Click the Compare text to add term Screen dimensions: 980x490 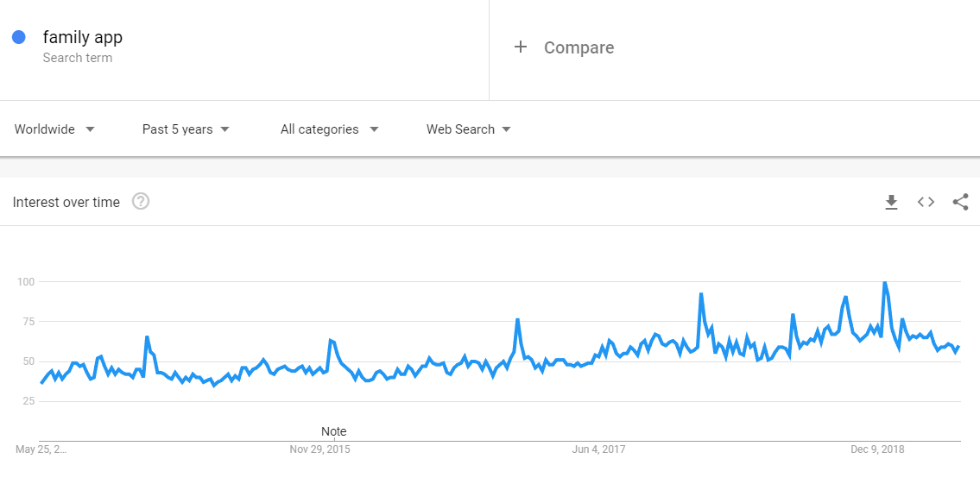click(x=579, y=47)
